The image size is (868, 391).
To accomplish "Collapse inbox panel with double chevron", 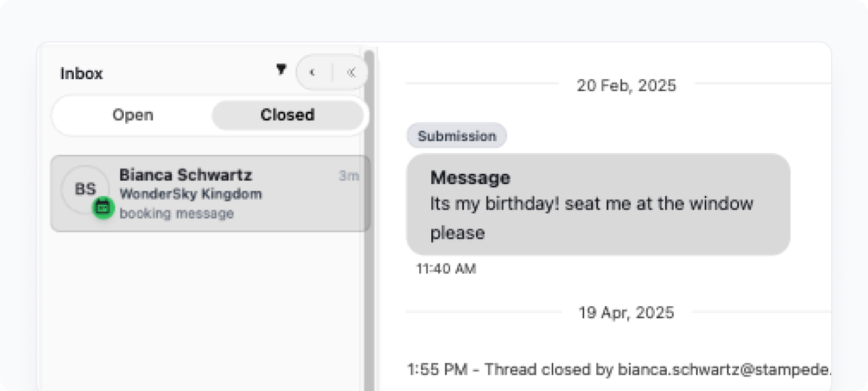I will (351, 72).
